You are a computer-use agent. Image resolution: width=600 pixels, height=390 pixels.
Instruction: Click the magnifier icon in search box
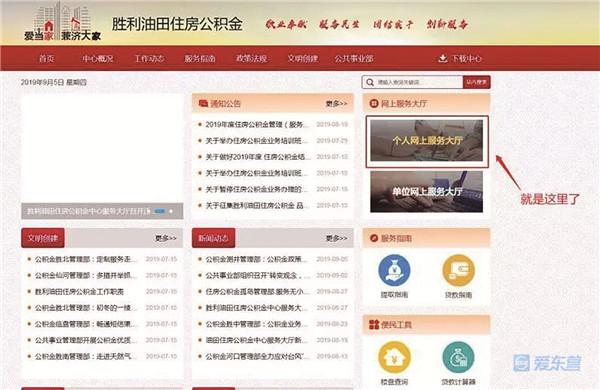(370, 82)
